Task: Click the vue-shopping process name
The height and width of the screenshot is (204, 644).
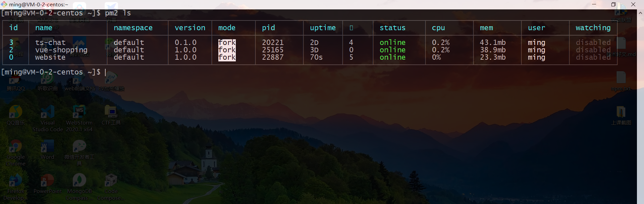Action: coord(61,50)
